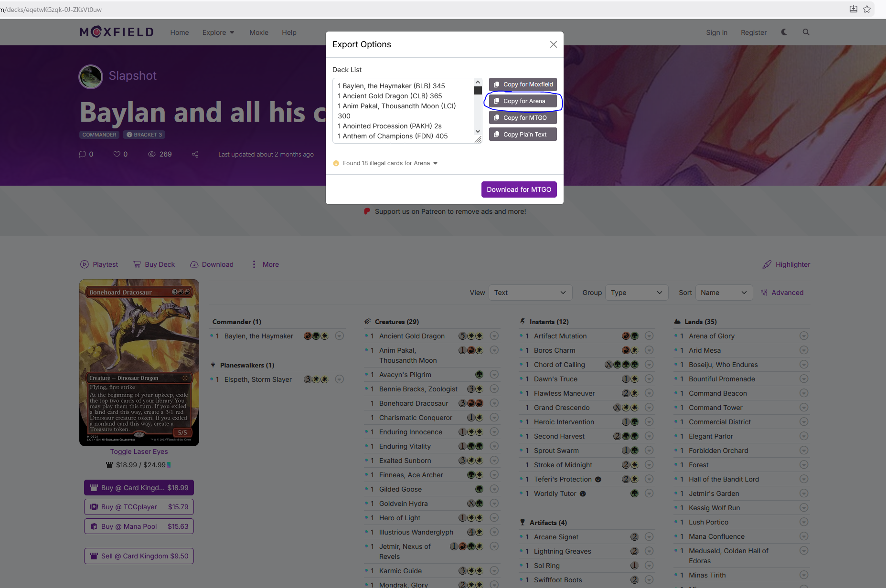Open Elspeth, Storm Slayer options arrow

click(x=340, y=379)
